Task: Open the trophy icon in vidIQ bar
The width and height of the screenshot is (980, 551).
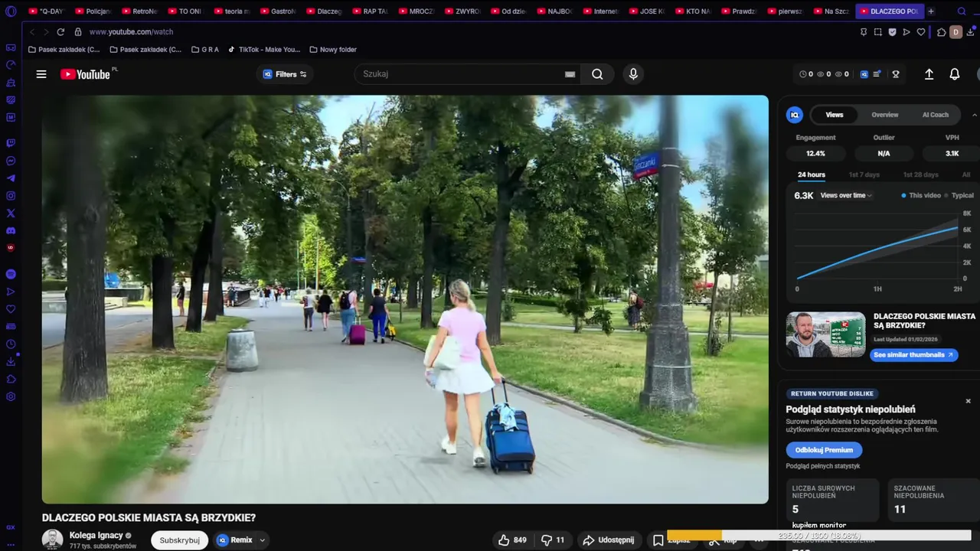Action: point(896,74)
